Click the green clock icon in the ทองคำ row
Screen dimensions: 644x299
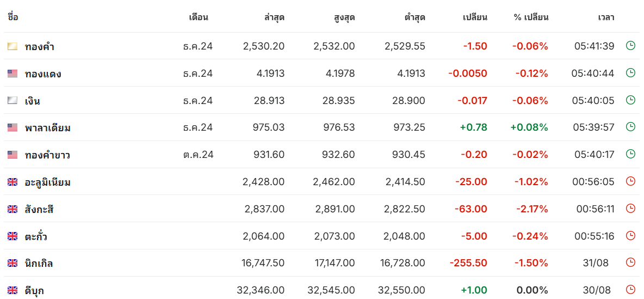(x=630, y=46)
